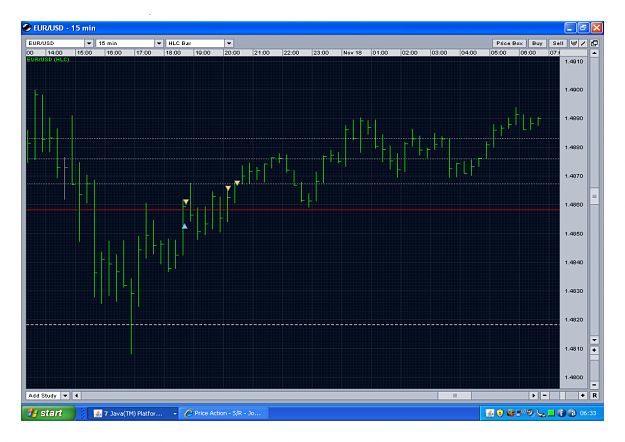The height and width of the screenshot is (442, 625).
Task: Click the scroll-up arrow of price scrollbar
Action: pyautogui.click(x=594, y=53)
